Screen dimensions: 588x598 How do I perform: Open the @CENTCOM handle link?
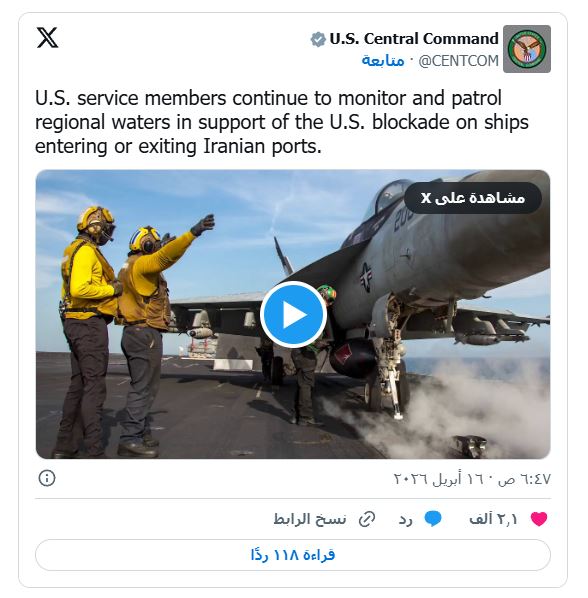(x=458, y=61)
